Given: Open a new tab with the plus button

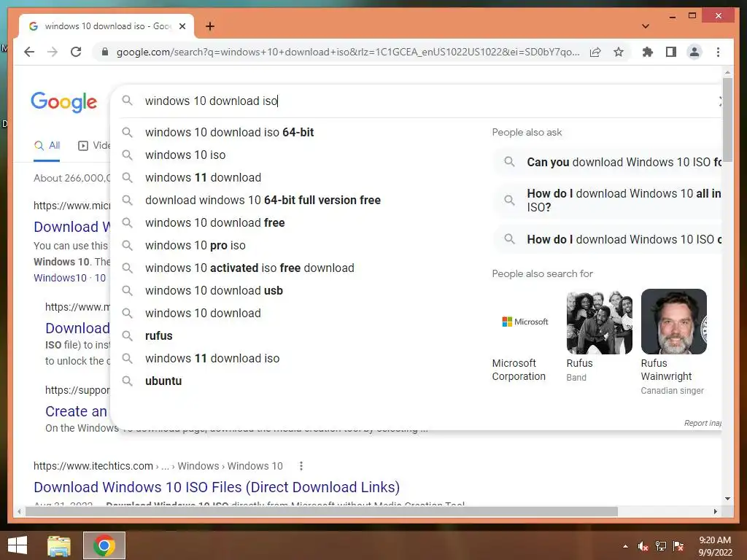Looking at the screenshot, I should point(209,26).
